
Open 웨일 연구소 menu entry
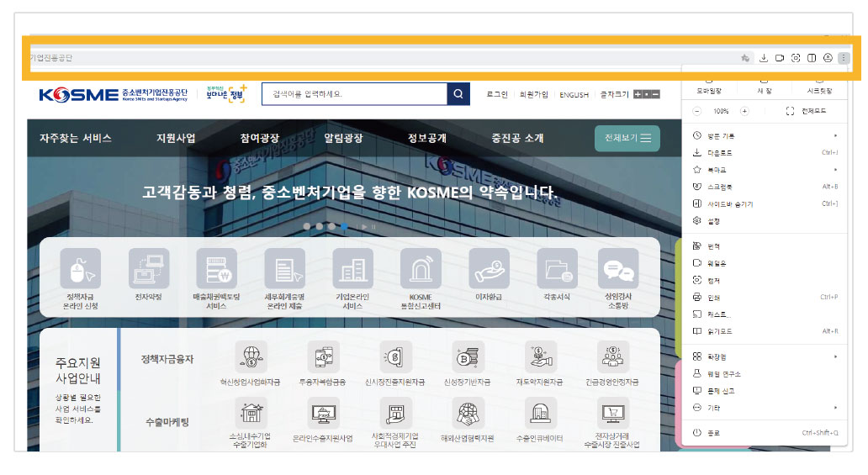pos(765,374)
